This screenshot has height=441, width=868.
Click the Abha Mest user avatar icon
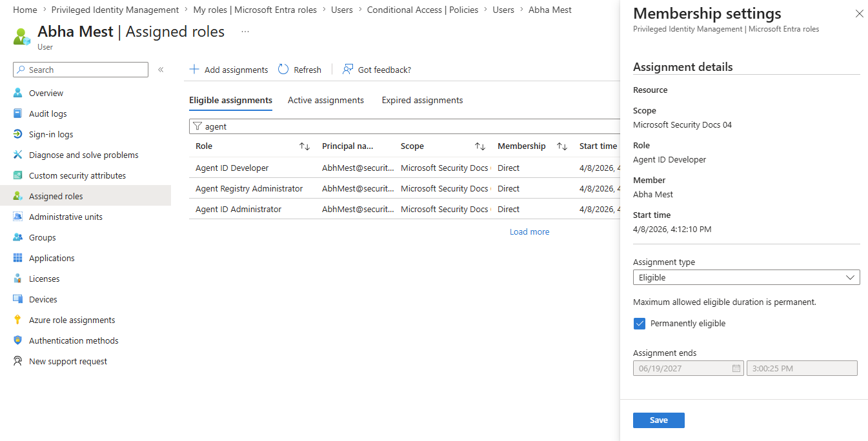point(22,36)
